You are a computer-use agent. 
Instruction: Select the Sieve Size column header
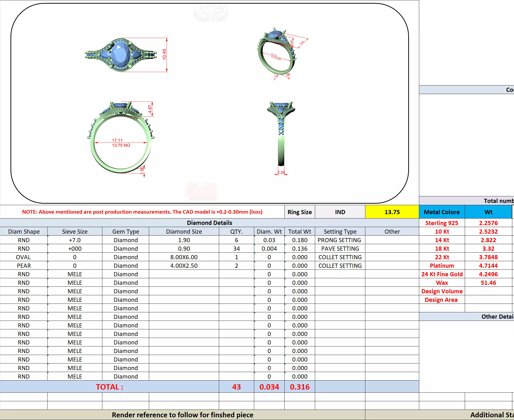coord(75,231)
